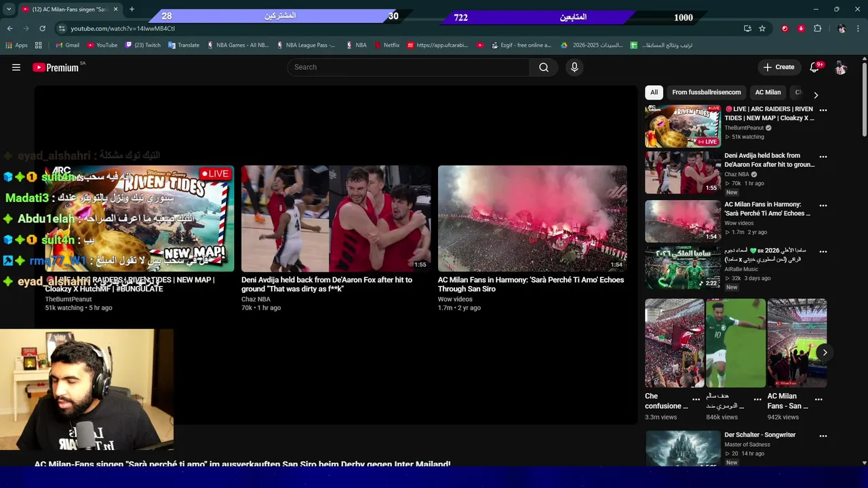Reload the page with the refresh icon
Image resolution: width=868 pixels, height=488 pixels.
click(x=42, y=28)
